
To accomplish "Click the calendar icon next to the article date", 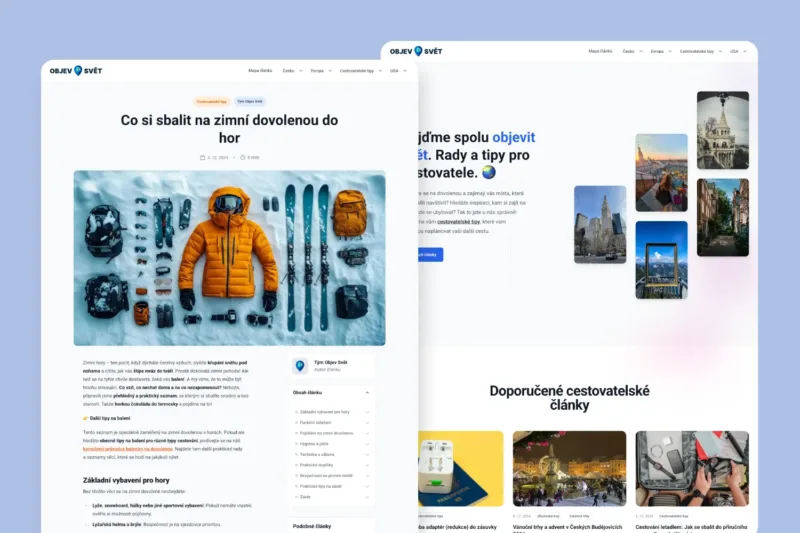I will (x=203, y=157).
